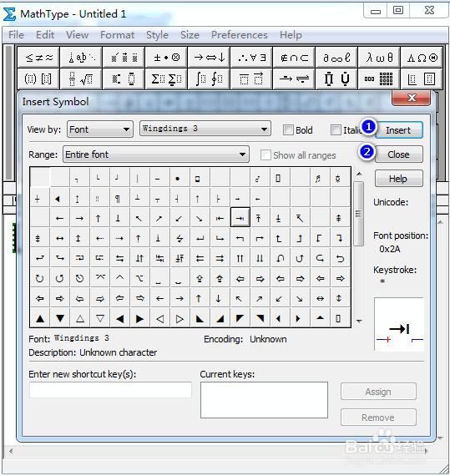
Task: Select the arrow-to-bar (→|) symbol cell
Action: [x=240, y=218]
